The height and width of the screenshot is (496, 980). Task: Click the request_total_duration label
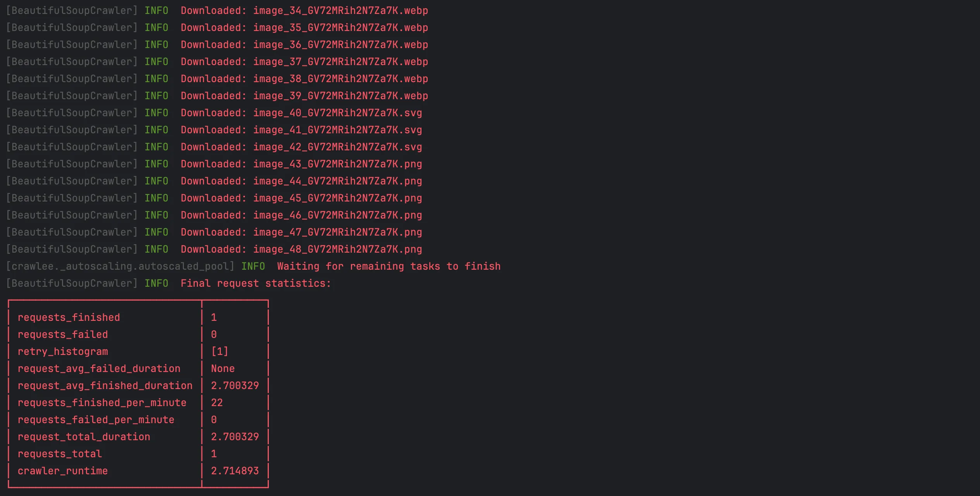pos(84,437)
